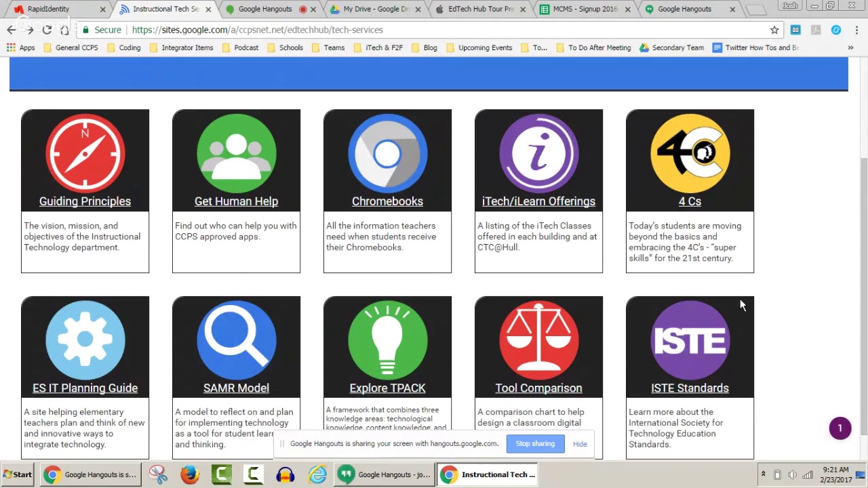Screen dimensions: 868x488
Task: Switch to the EdTech Hub Tour Pre tab
Action: tap(481, 9)
